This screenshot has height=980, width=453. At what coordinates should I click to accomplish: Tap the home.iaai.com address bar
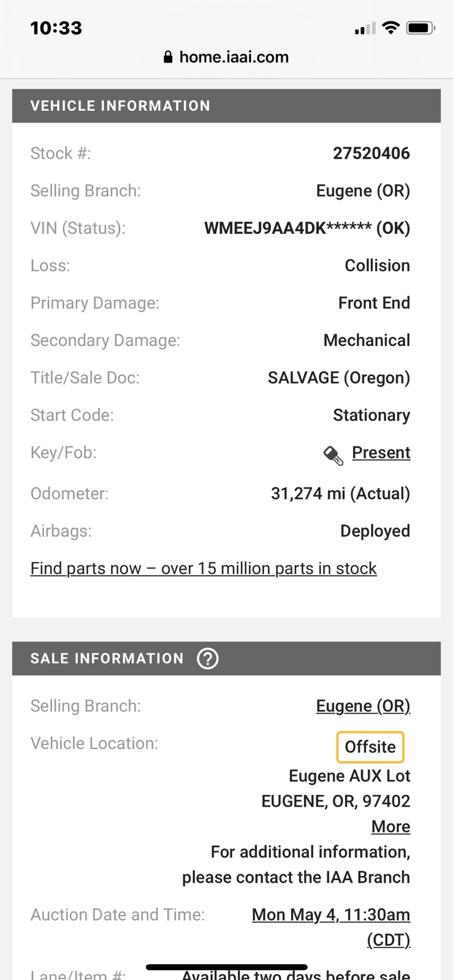tap(226, 57)
